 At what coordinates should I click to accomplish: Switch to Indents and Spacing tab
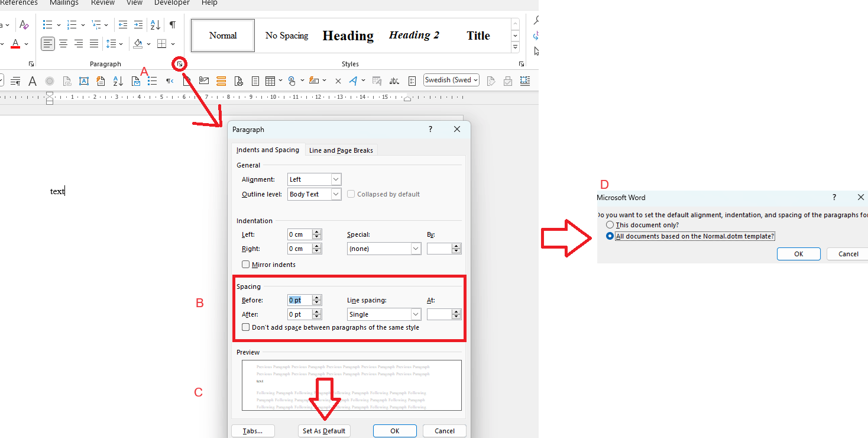[268, 150]
